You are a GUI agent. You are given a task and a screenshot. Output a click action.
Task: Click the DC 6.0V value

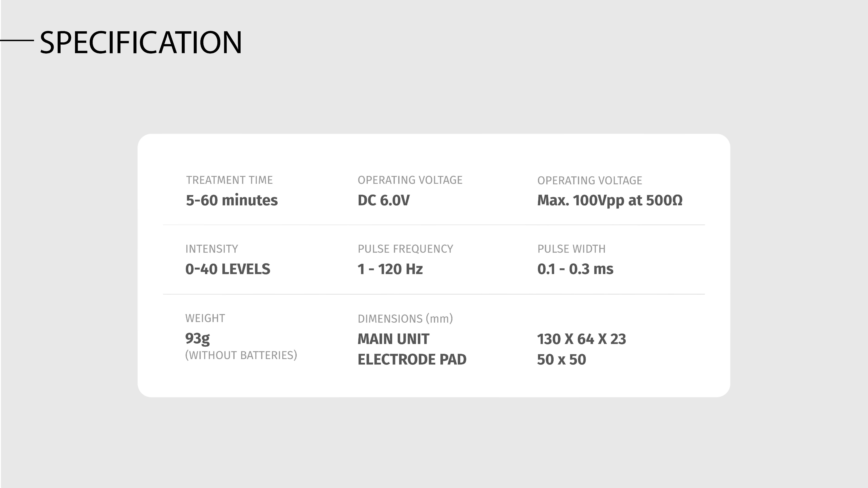[x=383, y=200]
